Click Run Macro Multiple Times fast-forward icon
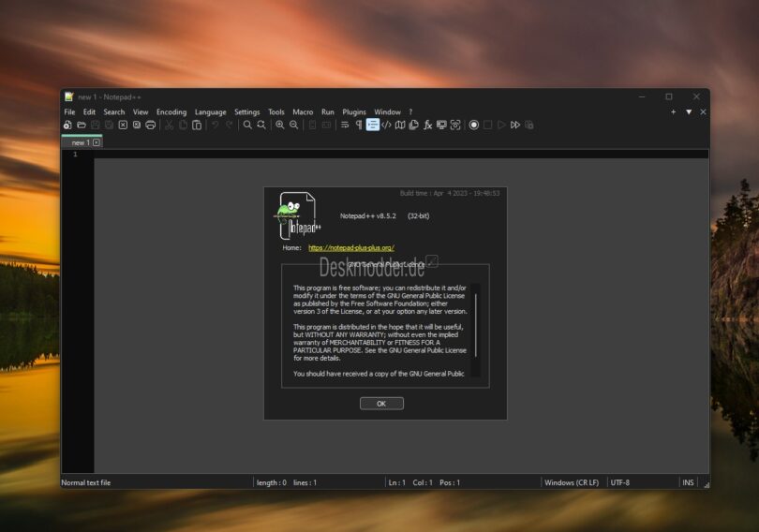 [x=515, y=125]
